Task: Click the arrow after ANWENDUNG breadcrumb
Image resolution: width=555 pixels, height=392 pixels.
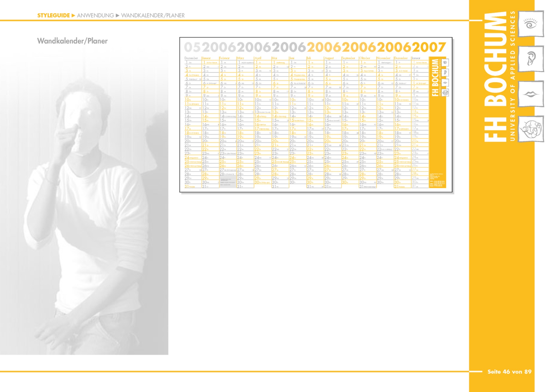Action: coord(117,16)
